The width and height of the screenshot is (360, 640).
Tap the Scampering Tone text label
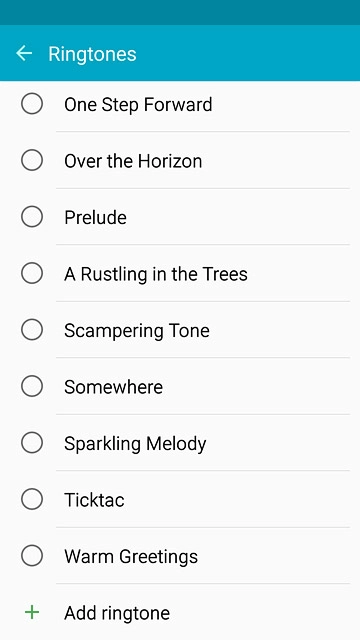click(137, 331)
